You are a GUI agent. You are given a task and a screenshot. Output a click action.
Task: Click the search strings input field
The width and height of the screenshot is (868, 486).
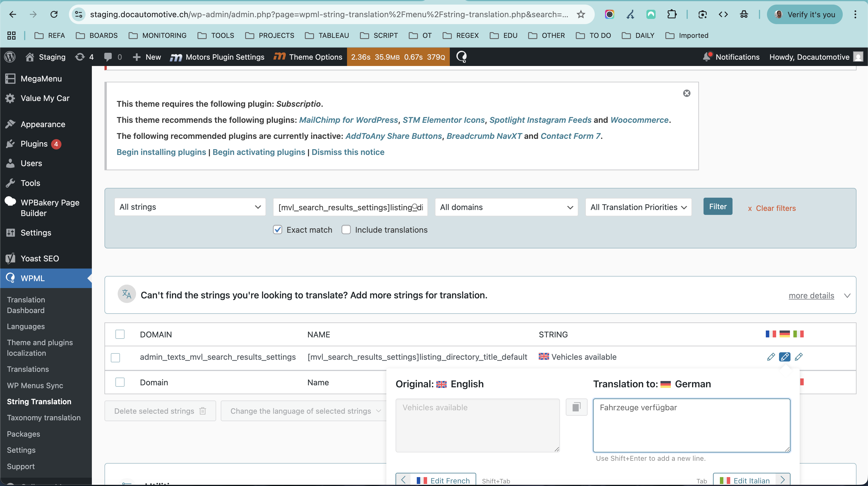pyautogui.click(x=350, y=207)
